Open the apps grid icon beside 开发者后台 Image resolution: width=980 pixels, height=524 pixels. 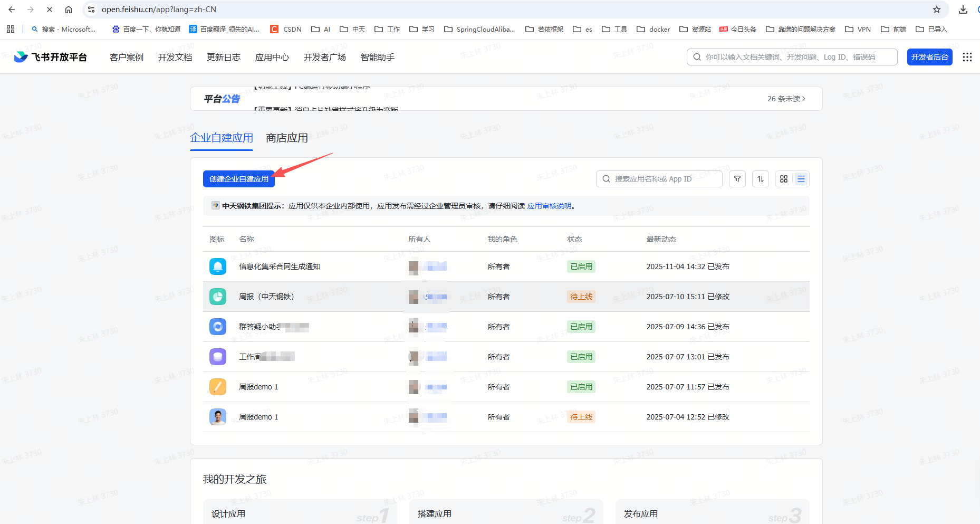pos(967,57)
